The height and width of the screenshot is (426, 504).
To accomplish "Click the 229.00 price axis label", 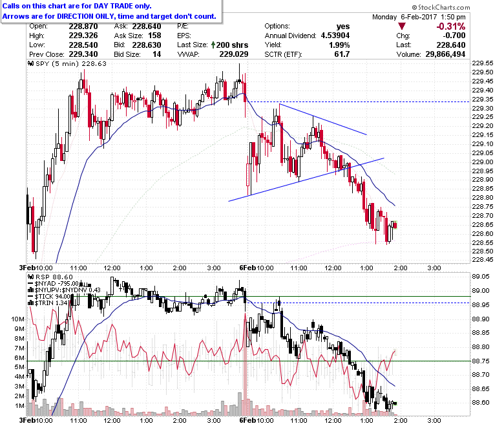I will pyautogui.click(x=483, y=162).
